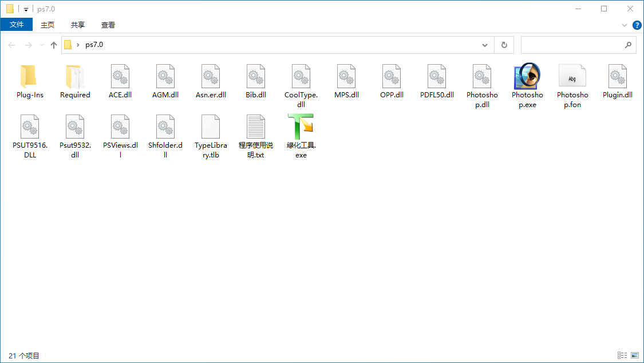
Task: Select the Photoshop.exe eye icon
Action: pos(527,76)
